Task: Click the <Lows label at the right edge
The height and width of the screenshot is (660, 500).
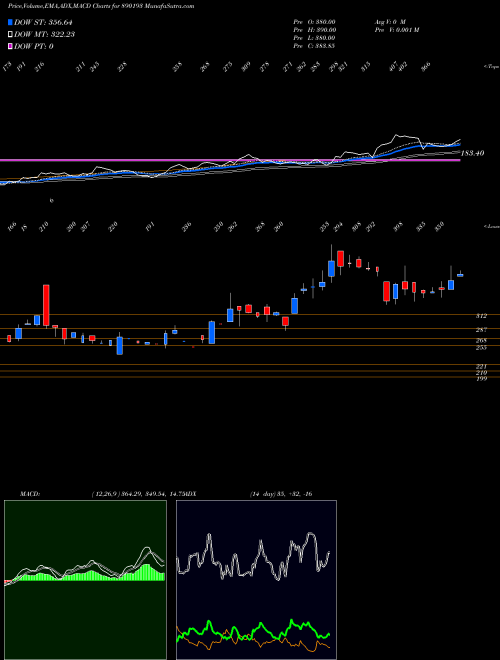Action: click(x=491, y=226)
